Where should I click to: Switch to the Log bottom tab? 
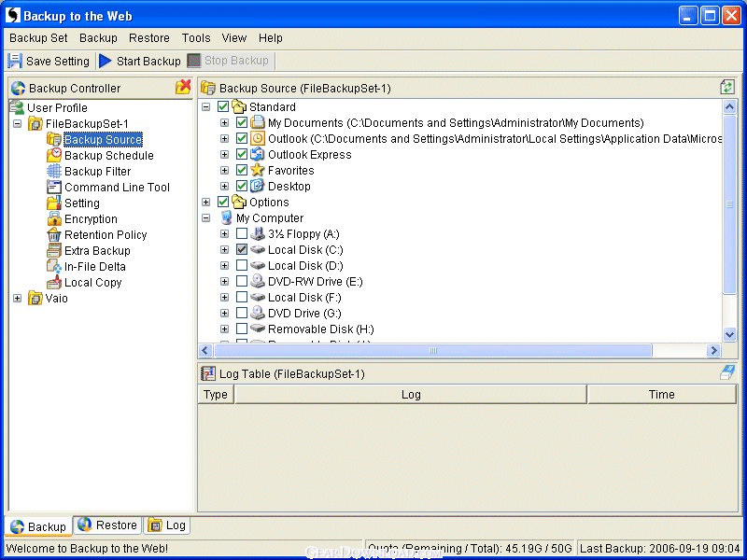(167, 525)
